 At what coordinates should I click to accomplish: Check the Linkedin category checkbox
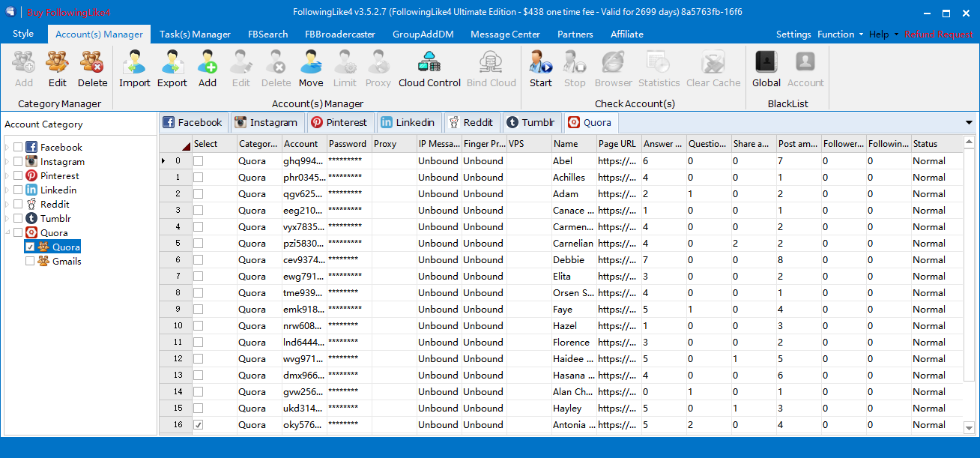[18, 190]
